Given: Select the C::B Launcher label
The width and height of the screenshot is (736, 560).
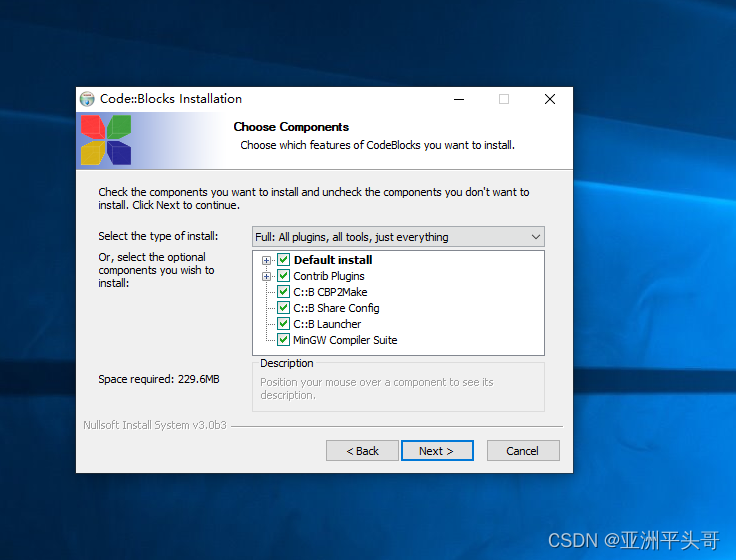Looking at the screenshot, I should click(x=327, y=324).
